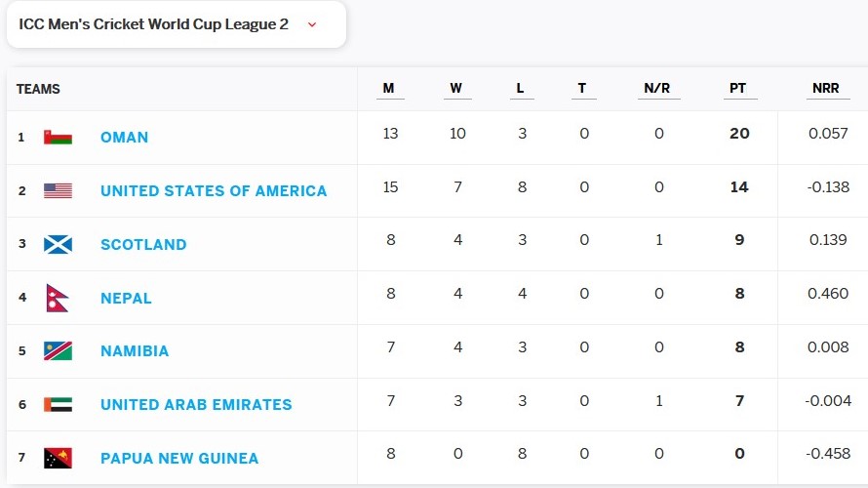Select the PAPUA NEW GUINEA team link
The width and height of the screenshot is (868, 488).
coord(179,458)
